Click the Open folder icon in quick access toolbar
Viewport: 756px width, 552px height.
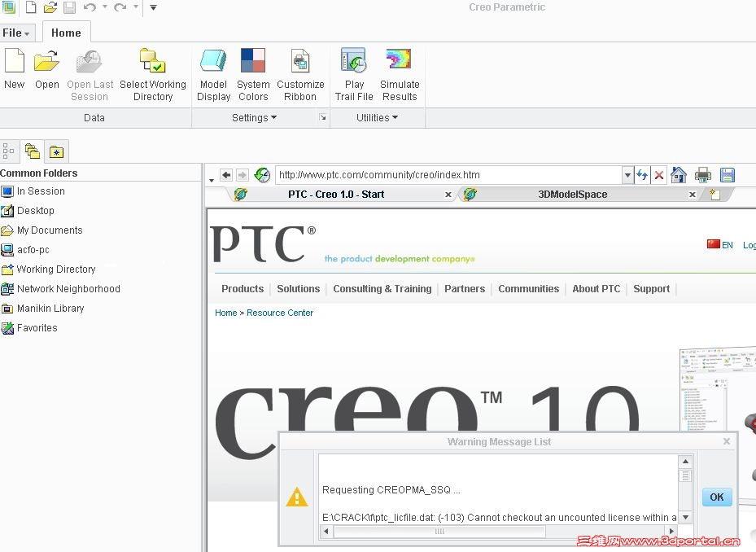pyautogui.click(x=50, y=7)
